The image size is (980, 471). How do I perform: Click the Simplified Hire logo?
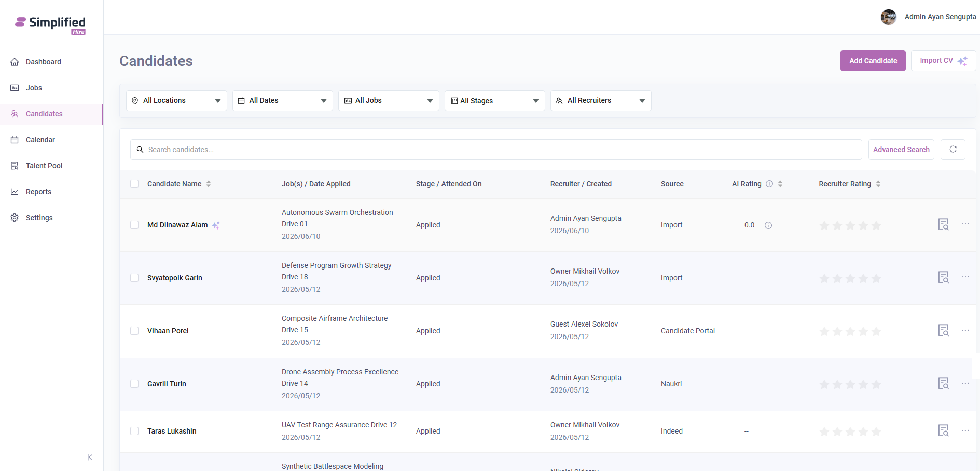pyautogui.click(x=50, y=25)
